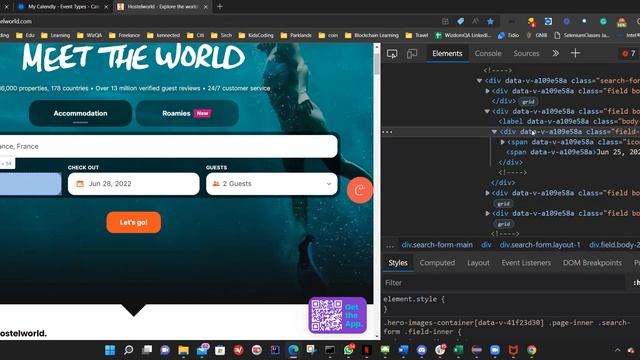Click the Let's go! search button
This screenshot has width=640, height=360.
[133, 222]
